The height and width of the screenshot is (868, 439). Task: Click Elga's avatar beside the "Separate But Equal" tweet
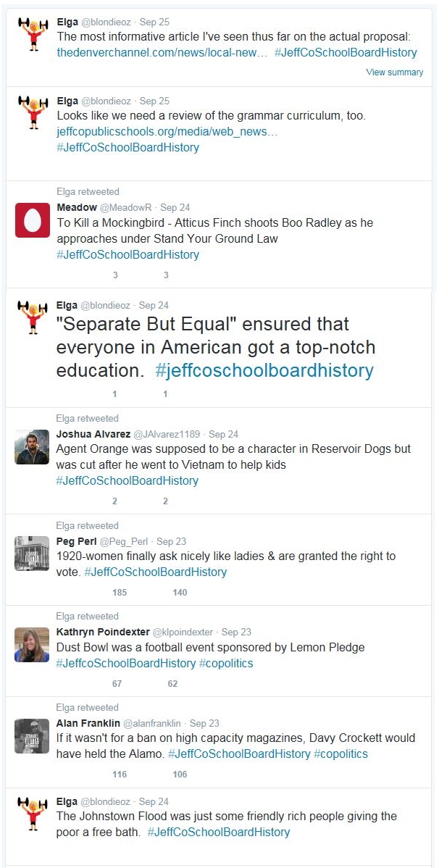point(32,319)
